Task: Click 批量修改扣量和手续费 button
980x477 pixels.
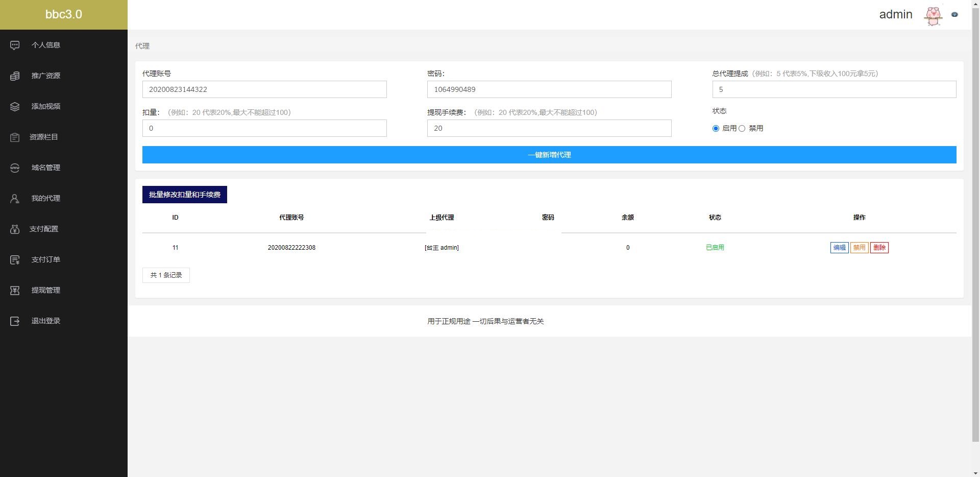Action: pos(184,195)
